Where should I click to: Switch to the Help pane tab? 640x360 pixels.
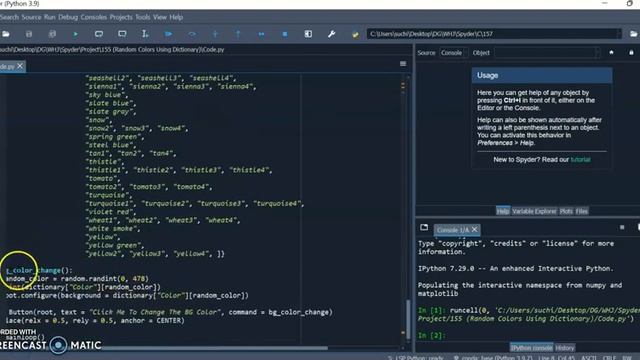tap(503, 211)
